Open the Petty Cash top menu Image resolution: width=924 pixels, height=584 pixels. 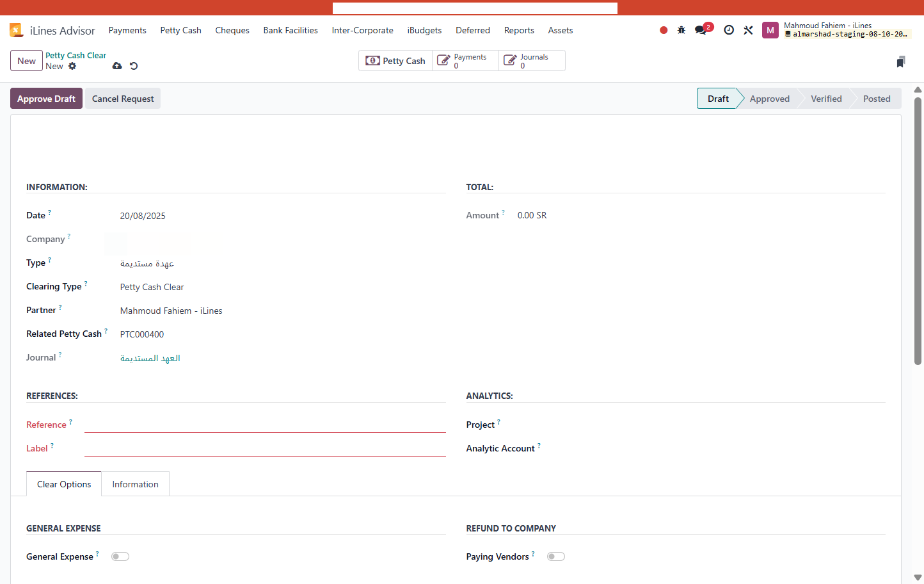click(181, 30)
